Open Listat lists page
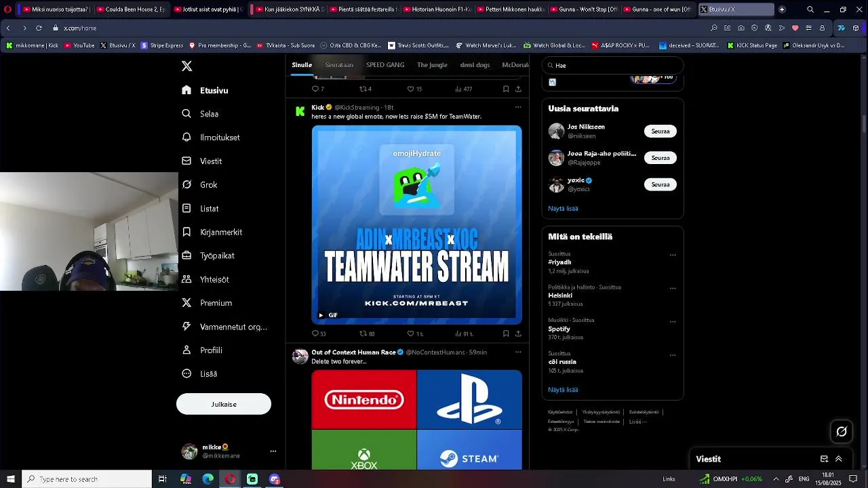Image resolution: width=868 pixels, height=488 pixels. [x=201, y=209]
